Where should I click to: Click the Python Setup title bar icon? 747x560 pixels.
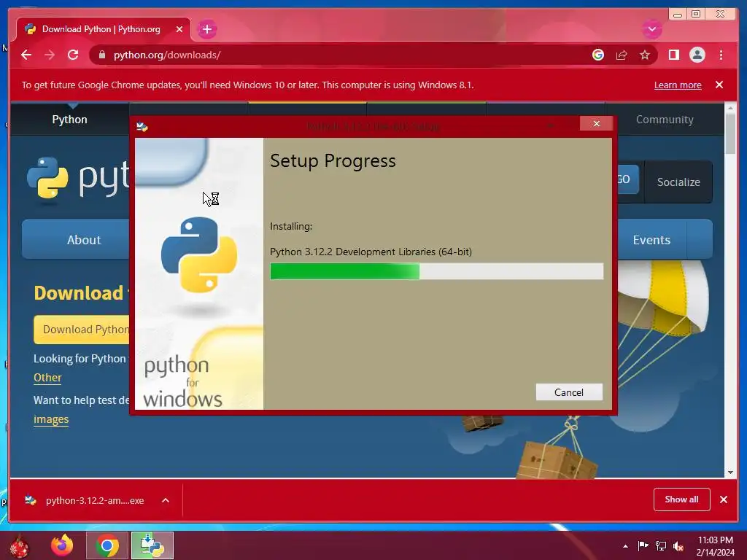pyautogui.click(x=142, y=127)
